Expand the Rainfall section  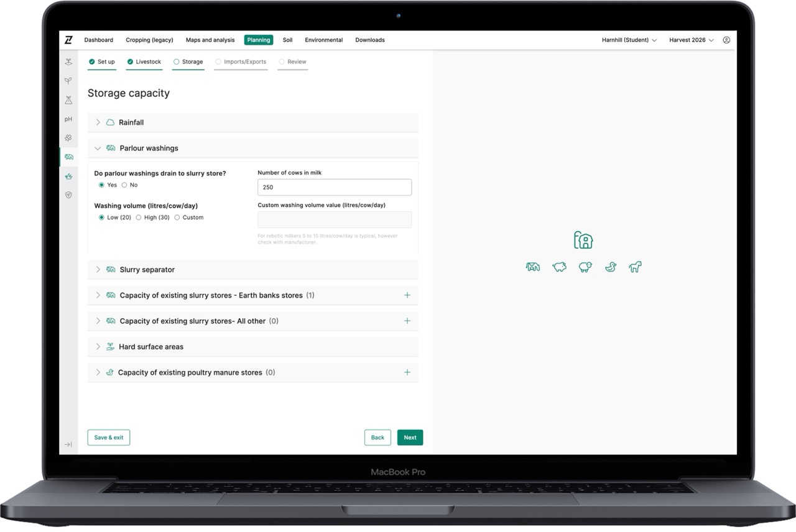pos(131,122)
